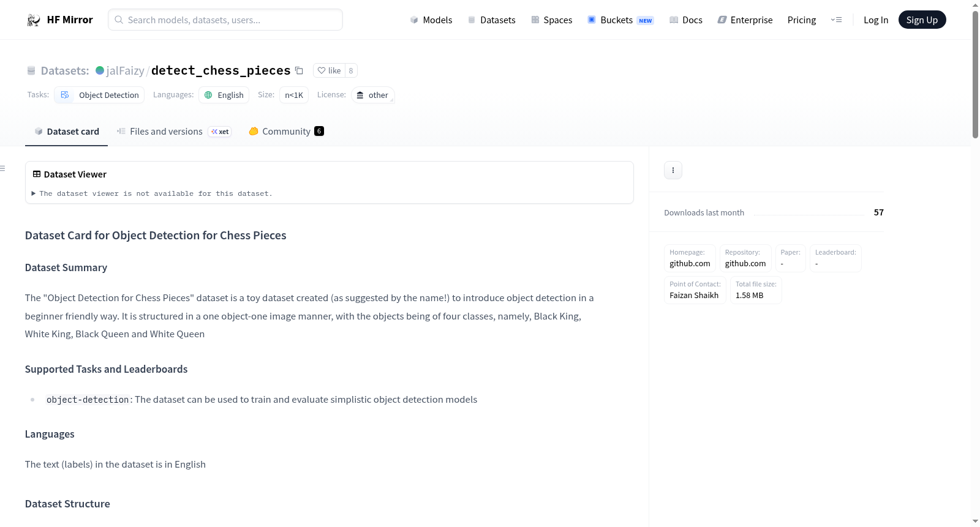Click the HF Mirror logo icon
Image resolution: width=980 pixels, height=527 pixels.
(x=34, y=20)
